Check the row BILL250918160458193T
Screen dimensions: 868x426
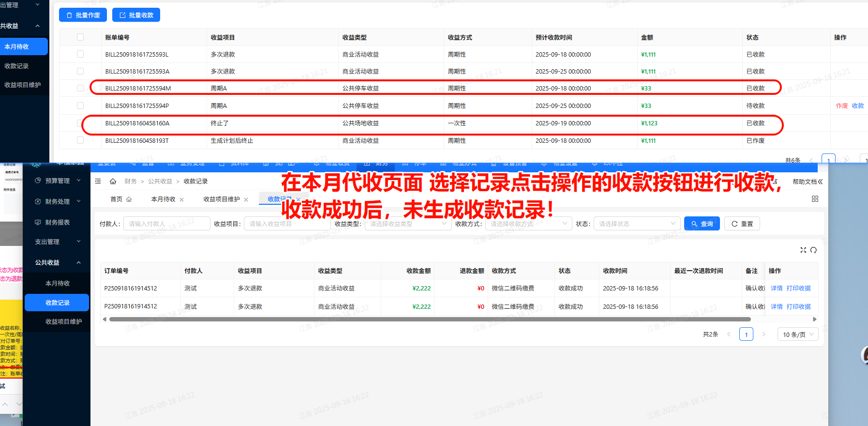[x=80, y=140]
